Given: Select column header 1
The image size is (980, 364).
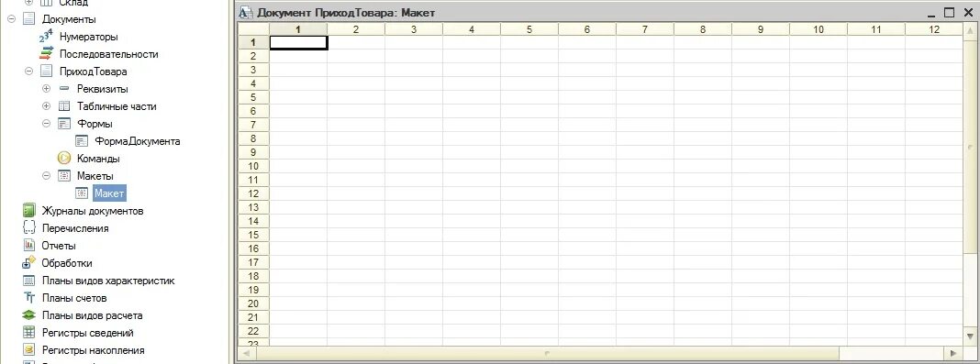Looking at the screenshot, I should (x=298, y=29).
